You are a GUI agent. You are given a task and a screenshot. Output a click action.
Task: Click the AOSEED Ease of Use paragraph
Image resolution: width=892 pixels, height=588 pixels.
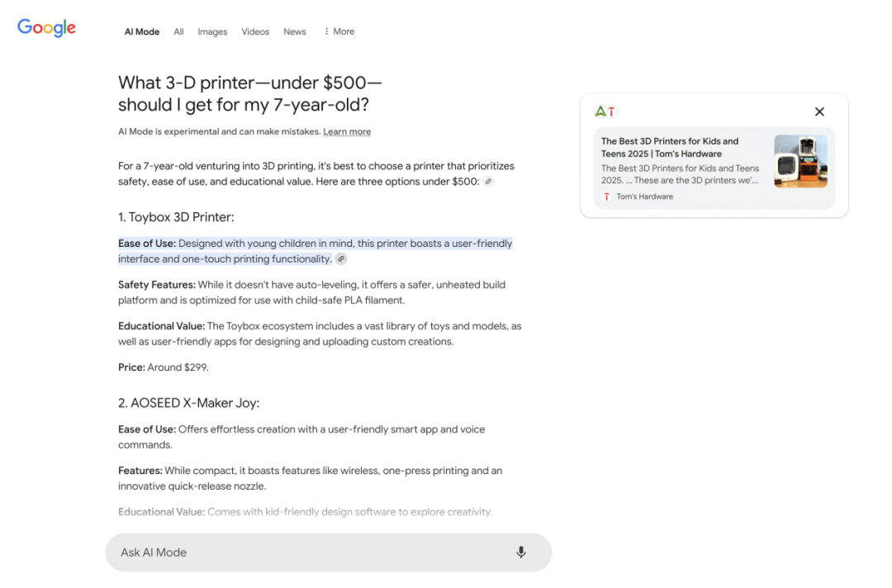[x=301, y=437]
